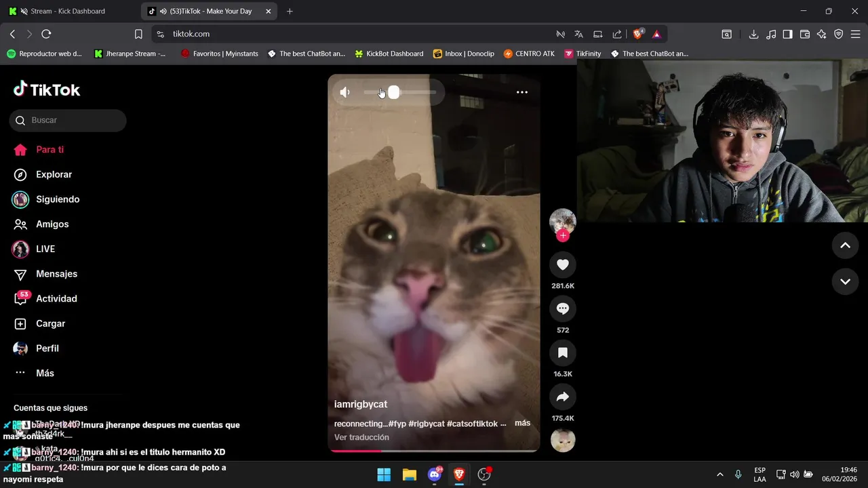Go back in the browser
This screenshot has width=868, height=488.
(12, 34)
